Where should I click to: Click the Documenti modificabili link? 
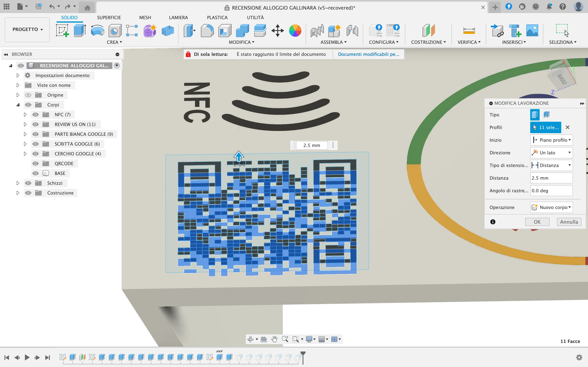tap(368, 54)
